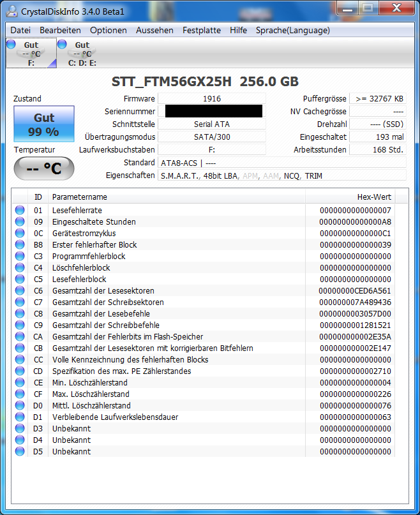
Task: Click status orb for Verbleibende Laufwerkslebensdauer
Action: pos(20,417)
